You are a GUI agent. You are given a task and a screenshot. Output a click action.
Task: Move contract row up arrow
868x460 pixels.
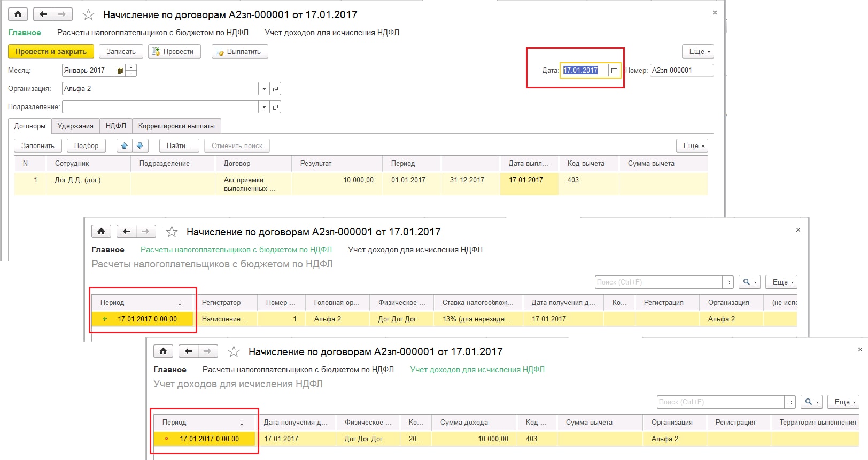coord(125,145)
